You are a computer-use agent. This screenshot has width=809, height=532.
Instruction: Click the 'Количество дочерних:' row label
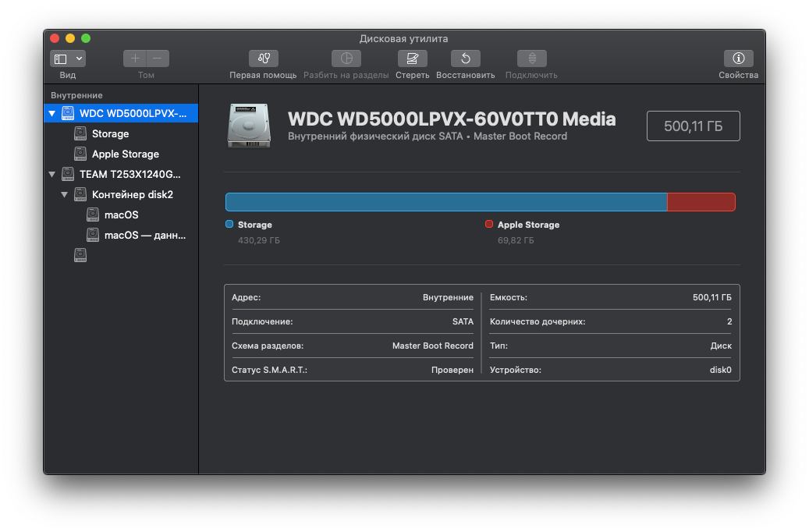(x=538, y=321)
